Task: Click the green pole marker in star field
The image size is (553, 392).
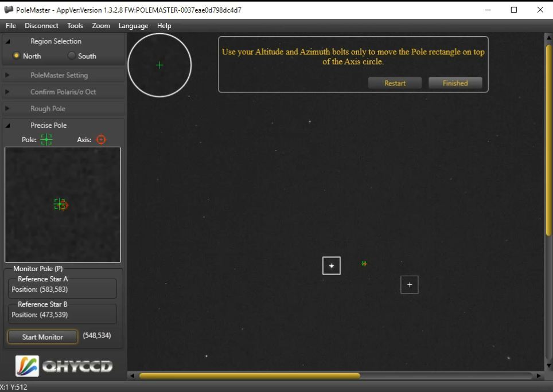Action: click(364, 264)
